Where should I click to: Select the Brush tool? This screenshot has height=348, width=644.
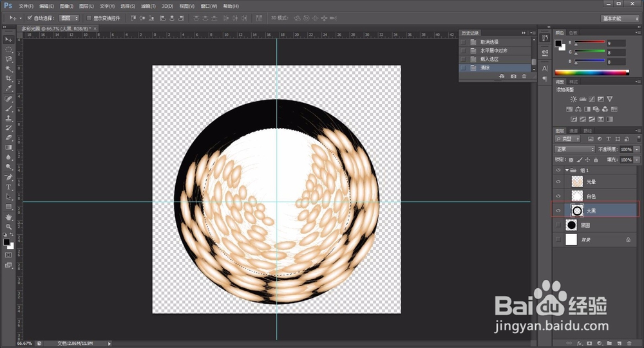click(x=8, y=109)
